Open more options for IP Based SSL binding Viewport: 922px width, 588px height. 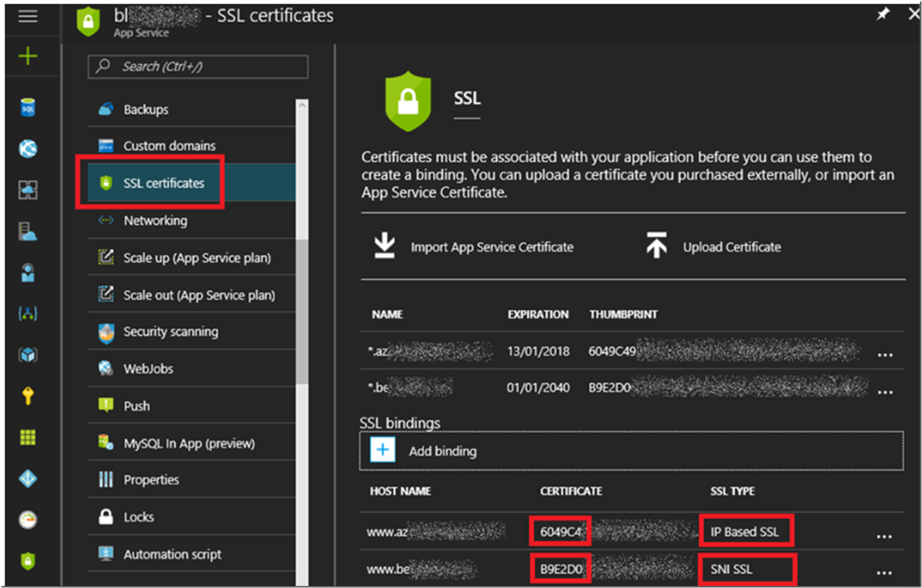[x=884, y=536]
